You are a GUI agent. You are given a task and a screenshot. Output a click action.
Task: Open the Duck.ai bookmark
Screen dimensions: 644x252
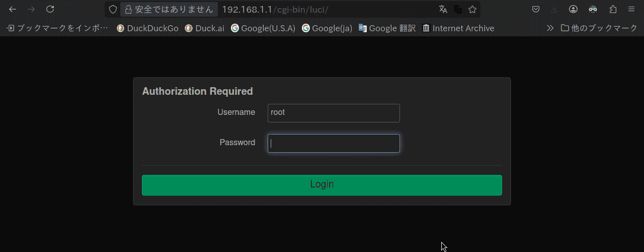[x=205, y=28]
